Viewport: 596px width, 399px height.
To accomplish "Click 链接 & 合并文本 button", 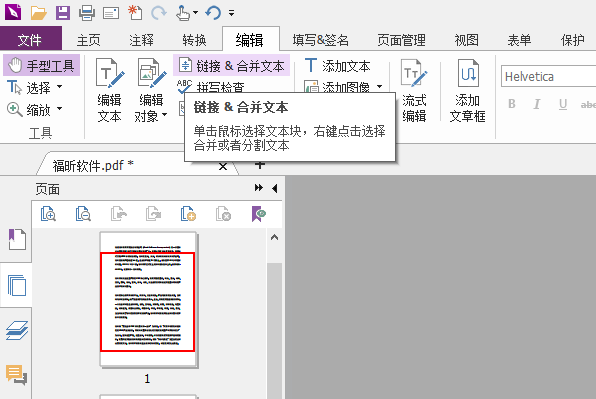I will click(231, 66).
